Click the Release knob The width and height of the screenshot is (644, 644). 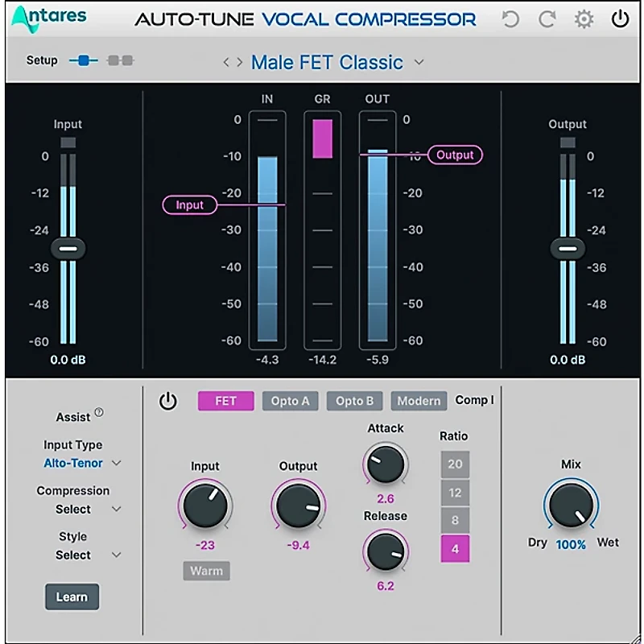[386, 551]
